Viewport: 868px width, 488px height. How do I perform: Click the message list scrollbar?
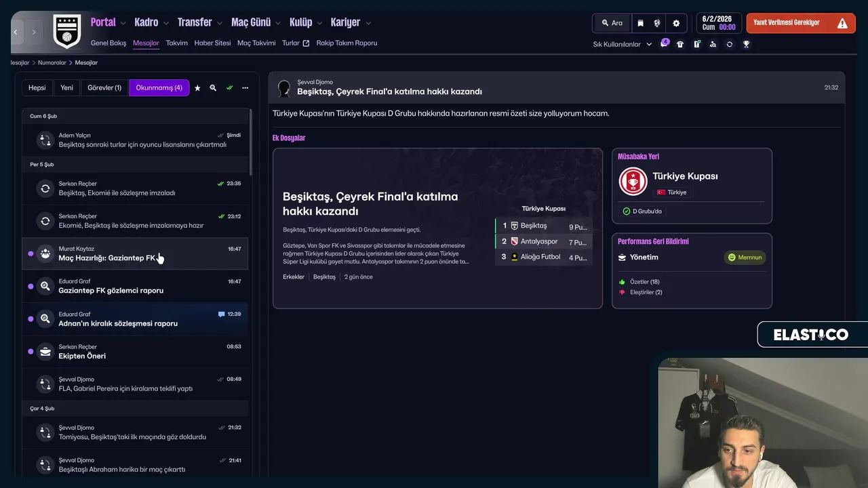tap(251, 142)
